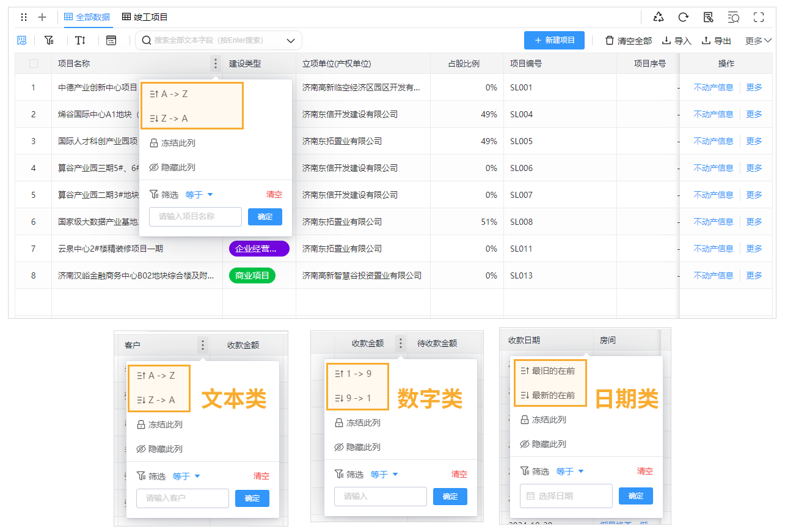Click the plus icon to add sheet
This screenshot has height=532, width=785.
click(42, 17)
